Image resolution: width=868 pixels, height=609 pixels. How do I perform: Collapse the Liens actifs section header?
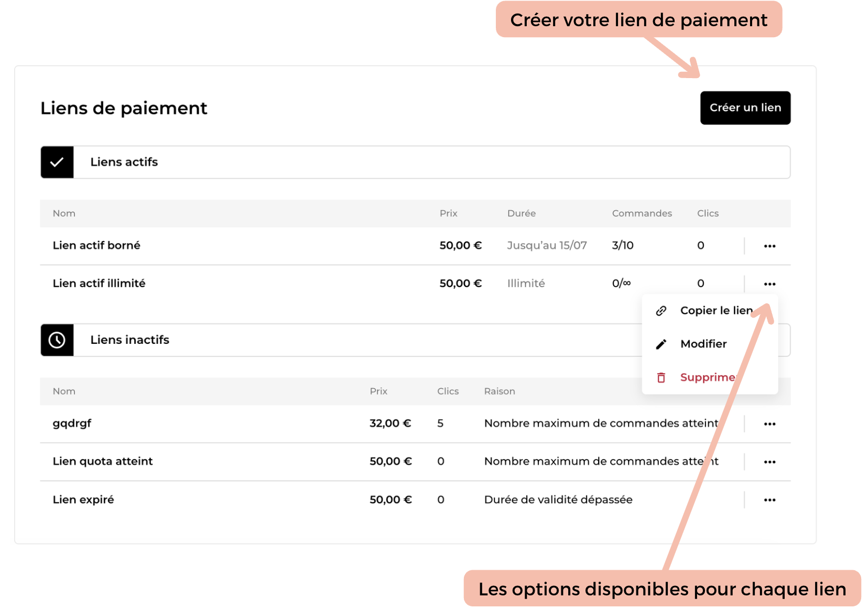[x=415, y=162]
